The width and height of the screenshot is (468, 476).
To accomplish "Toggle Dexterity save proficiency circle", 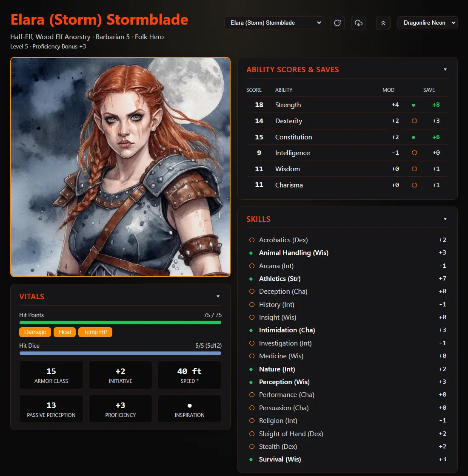I will pos(414,121).
